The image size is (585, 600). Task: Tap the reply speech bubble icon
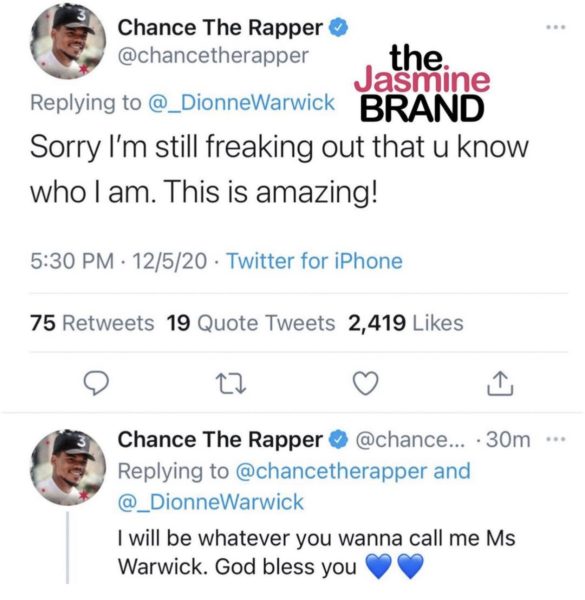point(96,383)
